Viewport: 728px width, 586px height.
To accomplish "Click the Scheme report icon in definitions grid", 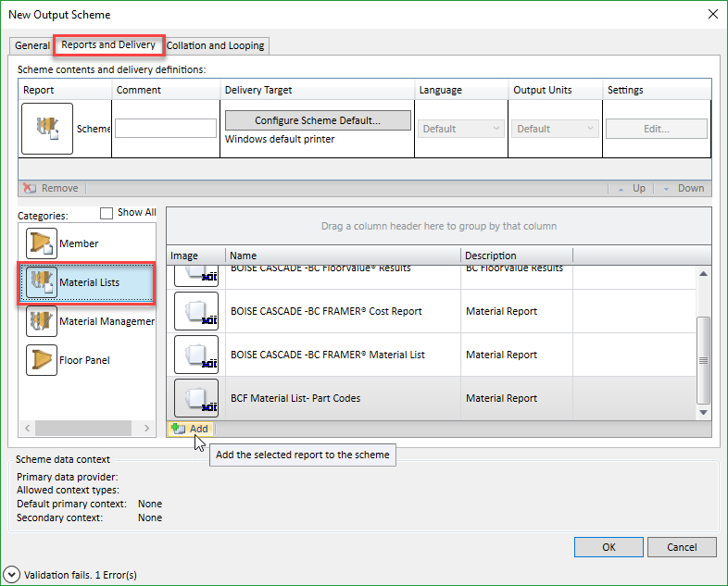I will [x=47, y=129].
